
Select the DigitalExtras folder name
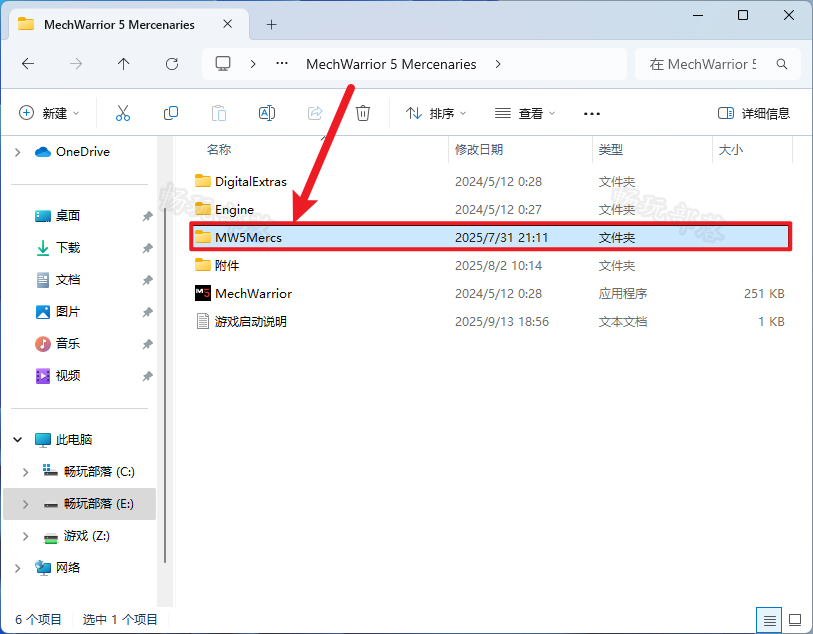click(x=251, y=181)
